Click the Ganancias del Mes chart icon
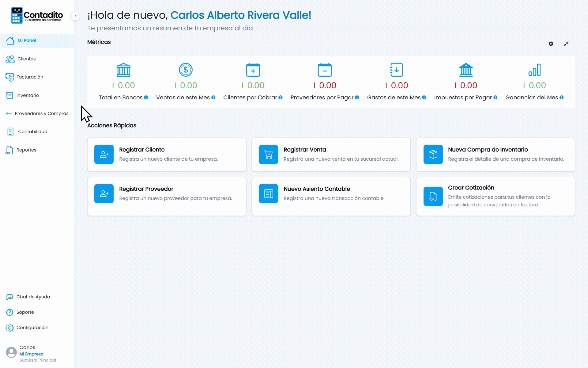This screenshot has width=588, height=368. [534, 70]
